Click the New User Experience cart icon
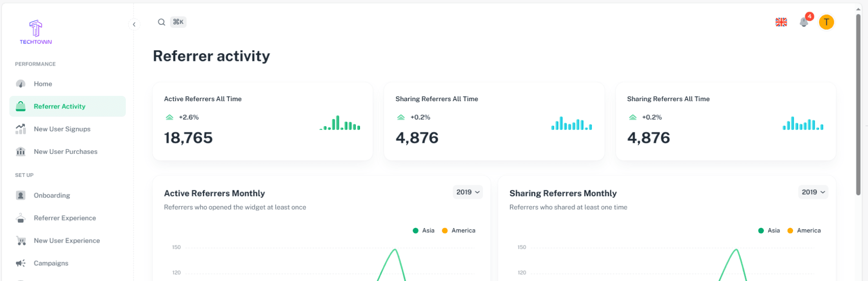Viewport: 868px width, 281px height. coord(21,241)
